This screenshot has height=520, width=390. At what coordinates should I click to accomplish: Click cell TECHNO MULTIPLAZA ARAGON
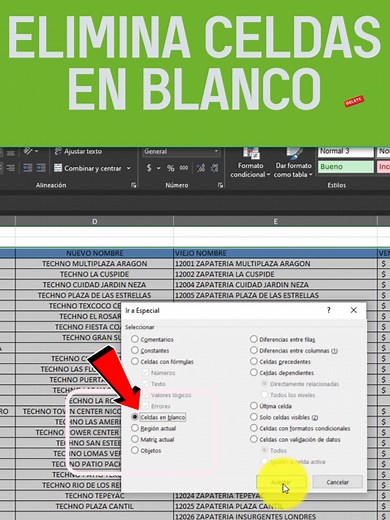94,263
